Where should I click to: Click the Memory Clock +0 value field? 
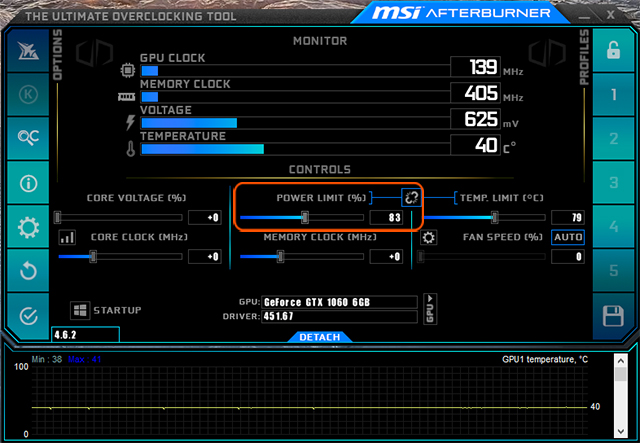point(387,256)
